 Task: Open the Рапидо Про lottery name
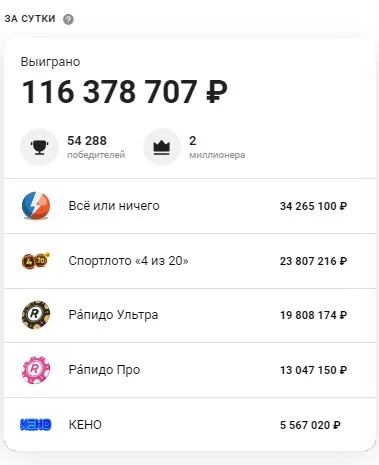coord(104,370)
